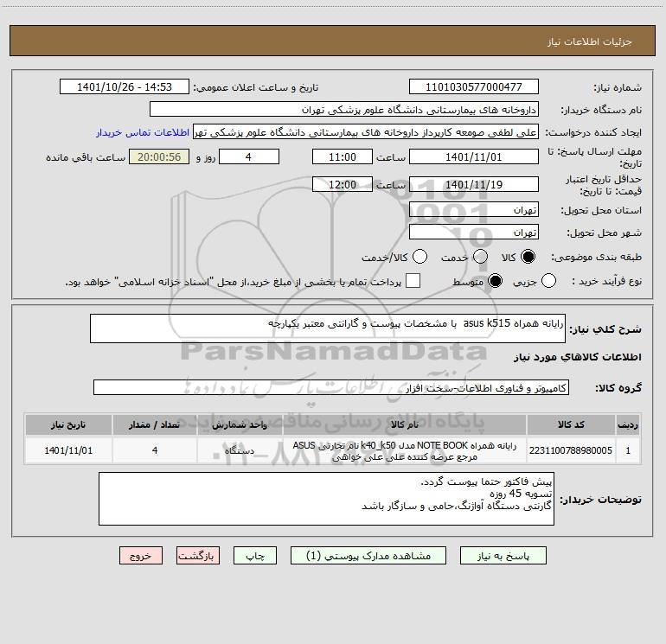666x644 pixels.
Task: Click announcement date field 1401/10/26 - 14:53
Action: tap(125, 87)
